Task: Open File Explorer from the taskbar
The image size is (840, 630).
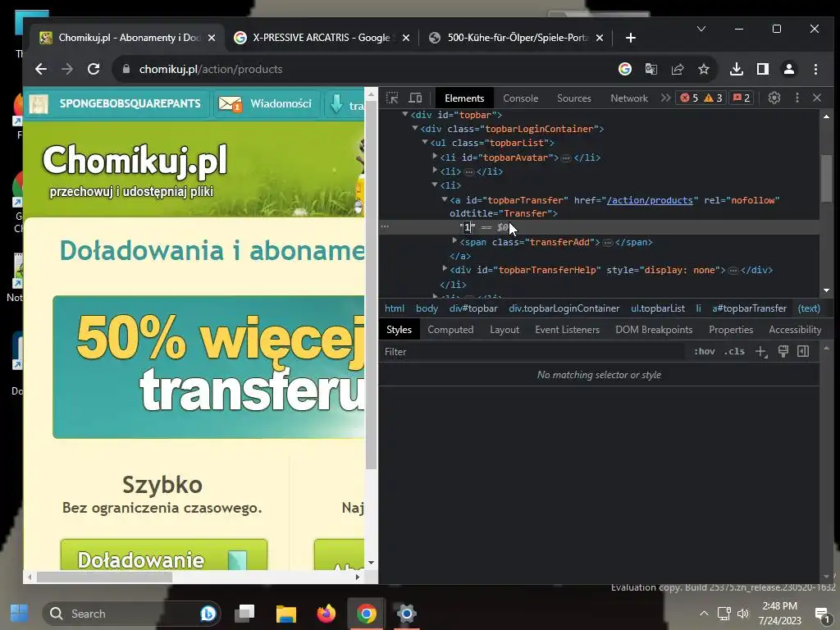Action: tap(285, 614)
